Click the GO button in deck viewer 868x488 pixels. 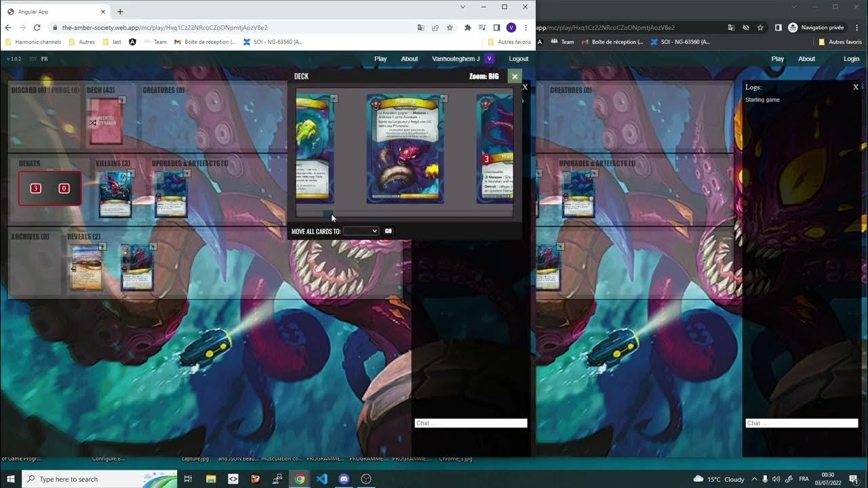tap(388, 231)
